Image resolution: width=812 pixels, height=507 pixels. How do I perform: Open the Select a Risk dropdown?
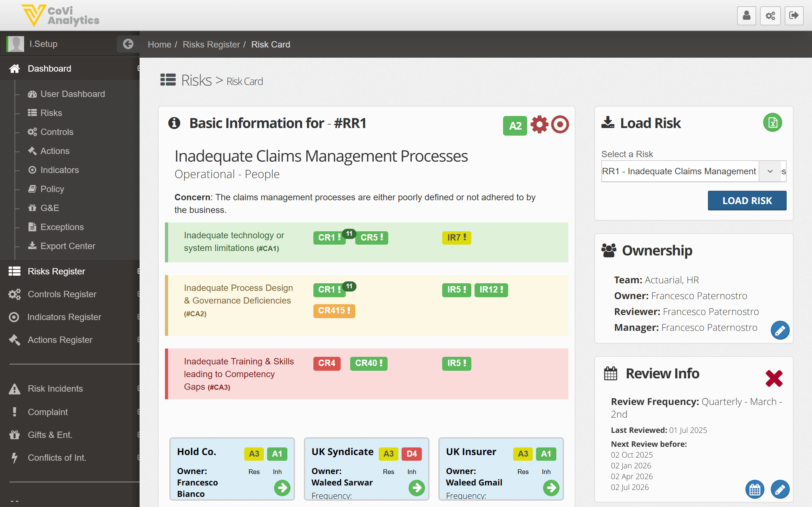coord(770,171)
